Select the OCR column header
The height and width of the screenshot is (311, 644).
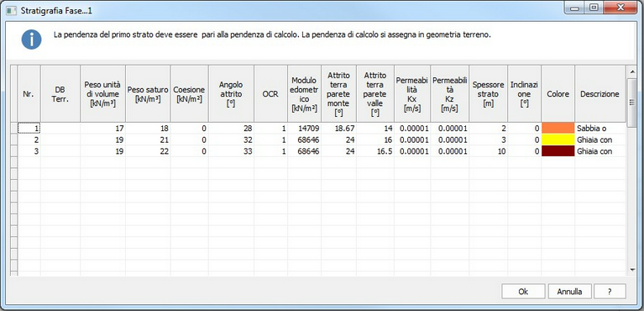(270, 93)
